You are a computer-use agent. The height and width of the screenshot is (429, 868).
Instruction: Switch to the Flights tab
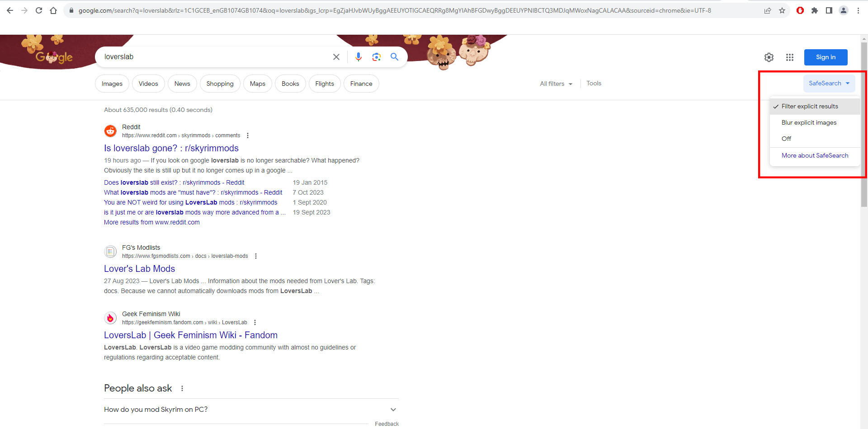(325, 84)
